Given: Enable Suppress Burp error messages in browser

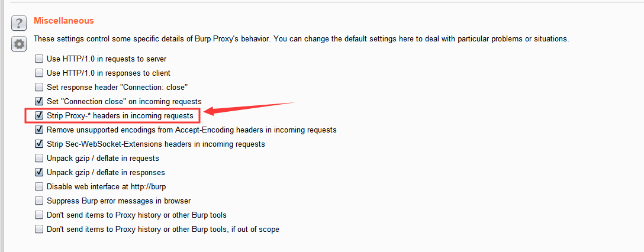Looking at the screenshot, I should [x=39, y=201].
